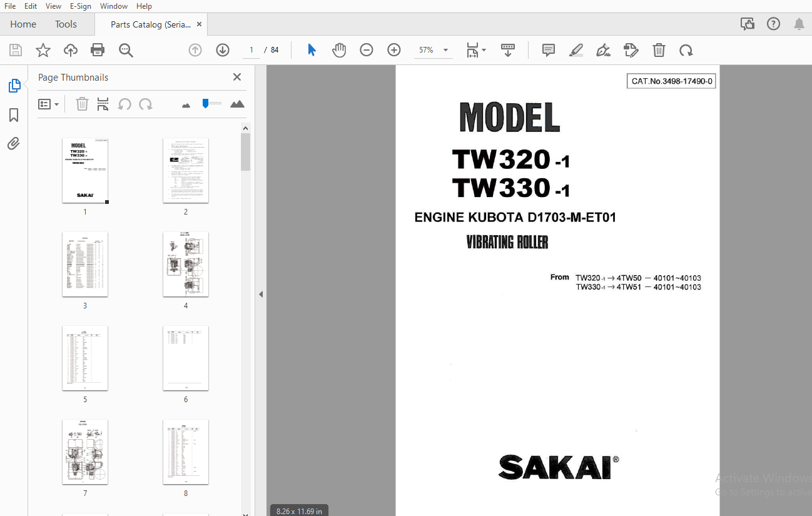Choose the arrow selection tool
812x516 pixels.
coord(312,50)
